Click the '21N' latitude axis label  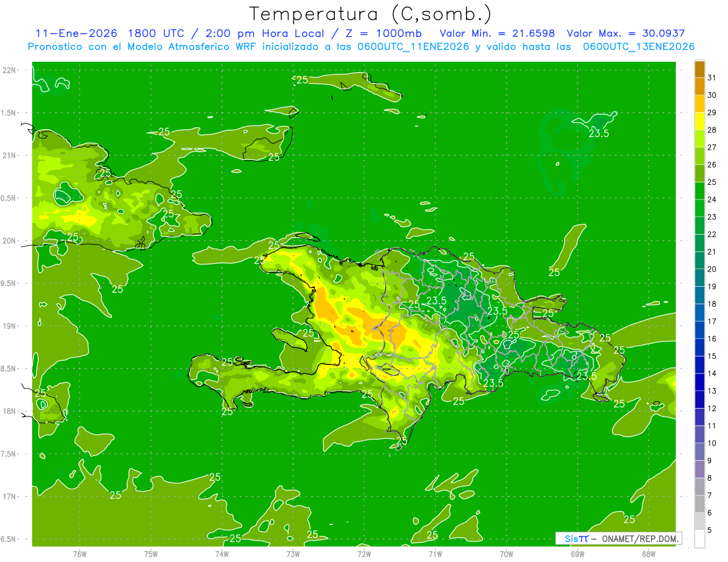click(10, 156)
